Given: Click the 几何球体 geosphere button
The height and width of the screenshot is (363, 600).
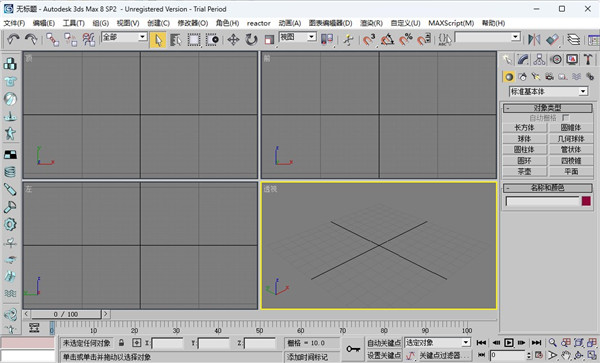Looking at the screenshot, I should coord(571,138).
